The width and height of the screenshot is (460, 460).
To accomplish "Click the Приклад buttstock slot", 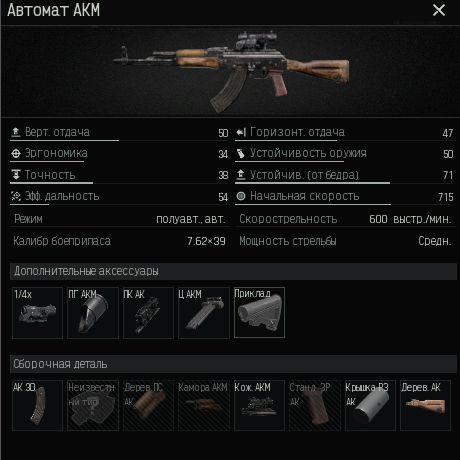I will point(259,313).
